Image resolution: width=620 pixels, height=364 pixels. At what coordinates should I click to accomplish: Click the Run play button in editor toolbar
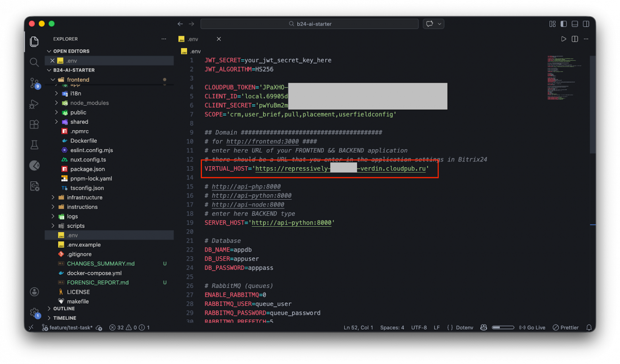[x=563, y=39]
